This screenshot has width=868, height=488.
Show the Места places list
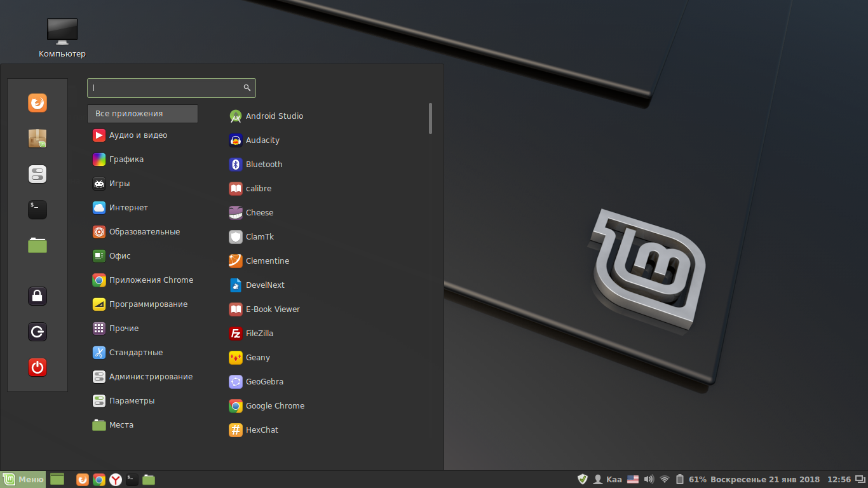121,425
